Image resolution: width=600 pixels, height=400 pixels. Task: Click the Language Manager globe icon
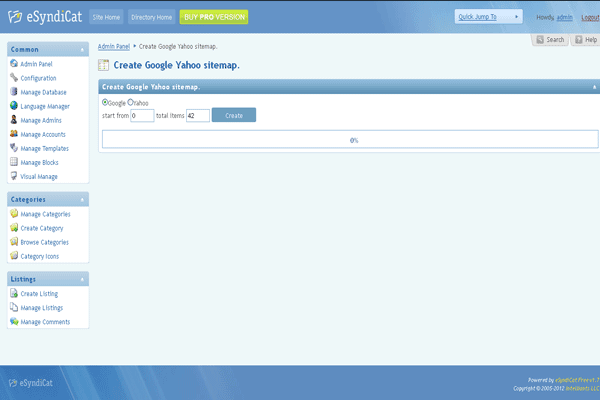tap(13, 106)
